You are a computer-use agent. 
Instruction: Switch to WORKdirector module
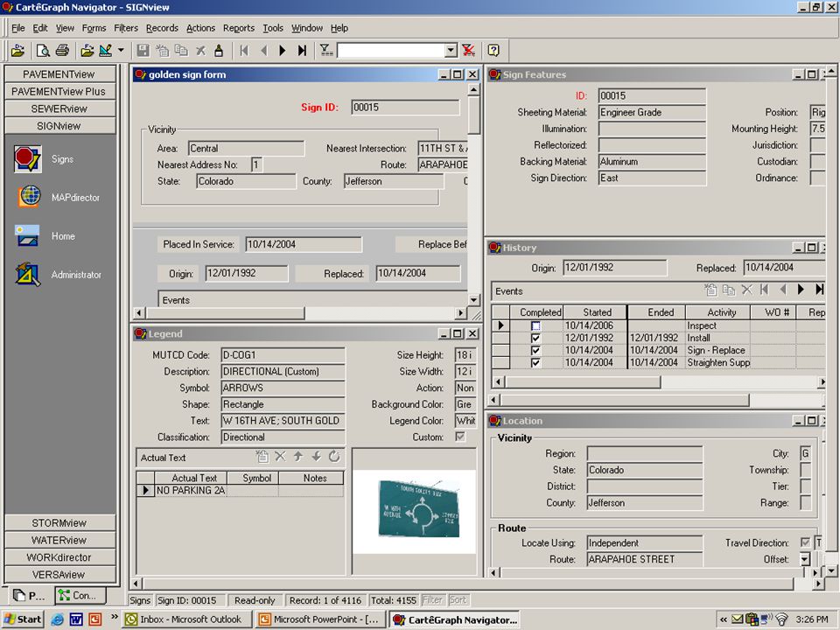tap(59, 557)
